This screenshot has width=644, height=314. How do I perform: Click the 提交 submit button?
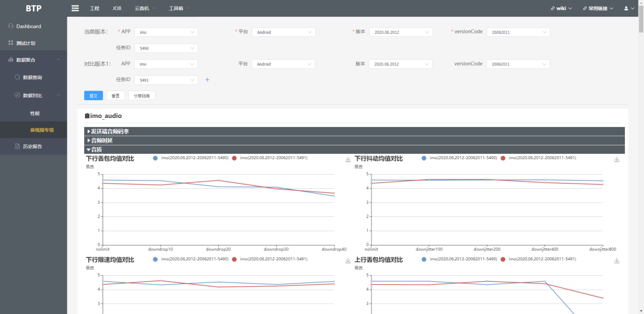[x=94, y=96]
